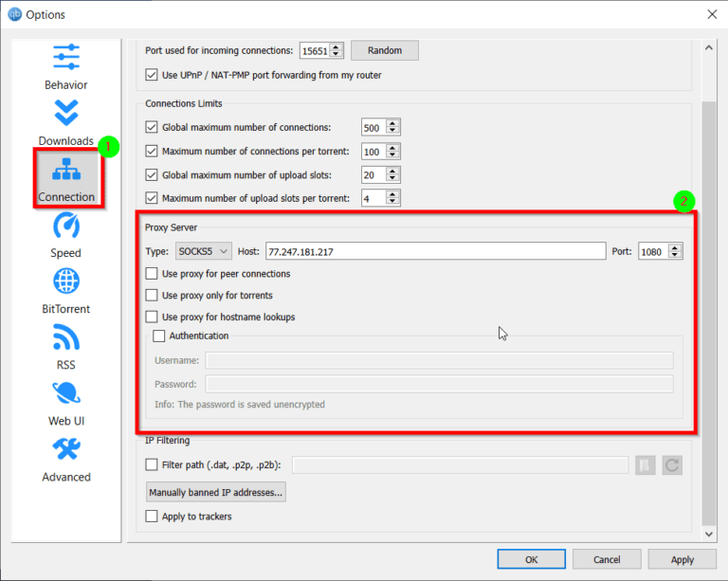Click the Cancel button
The image size is (728, 581).
(607, 559)
